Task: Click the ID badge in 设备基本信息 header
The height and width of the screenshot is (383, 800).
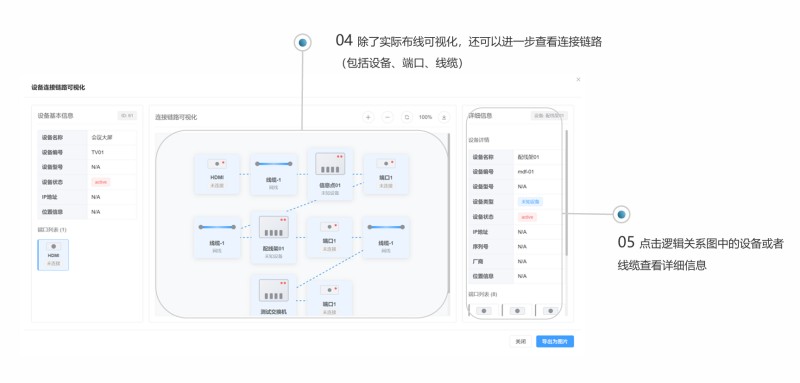Action: 127,116
